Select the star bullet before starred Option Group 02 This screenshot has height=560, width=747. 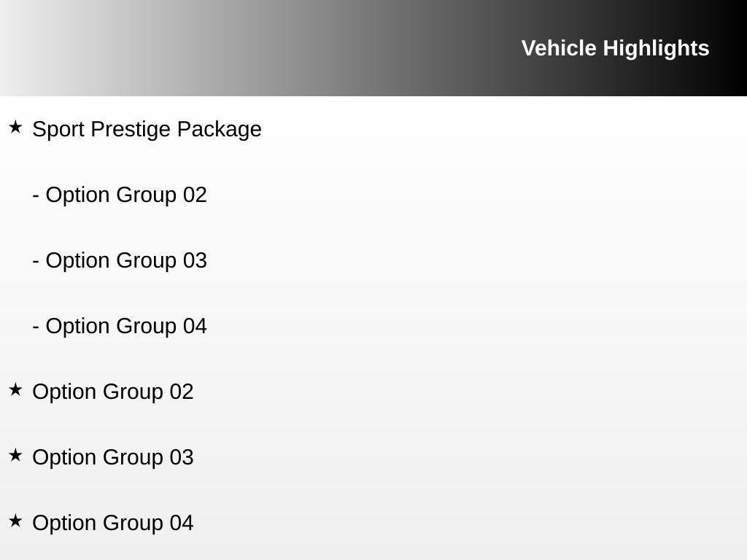pos(15,390)
